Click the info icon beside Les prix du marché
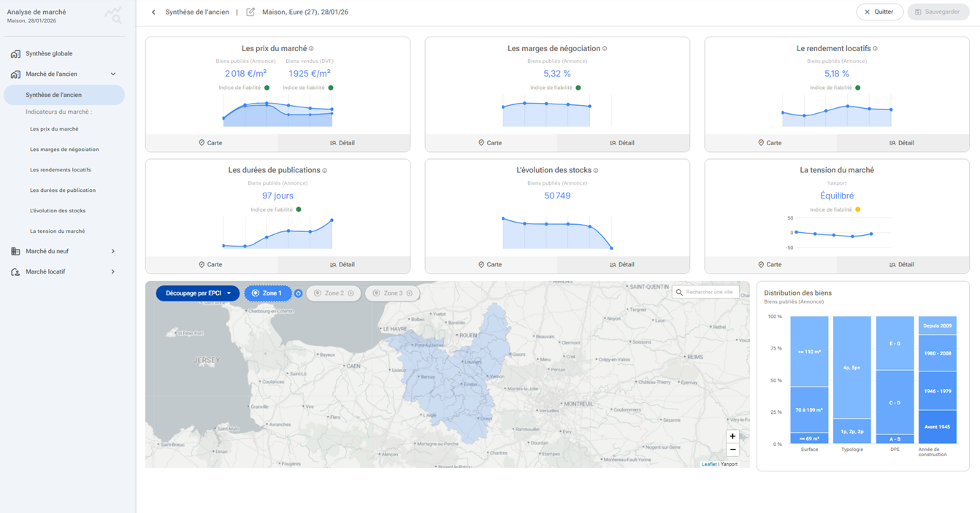The image size is (980, 513). [x=311, y=49]
